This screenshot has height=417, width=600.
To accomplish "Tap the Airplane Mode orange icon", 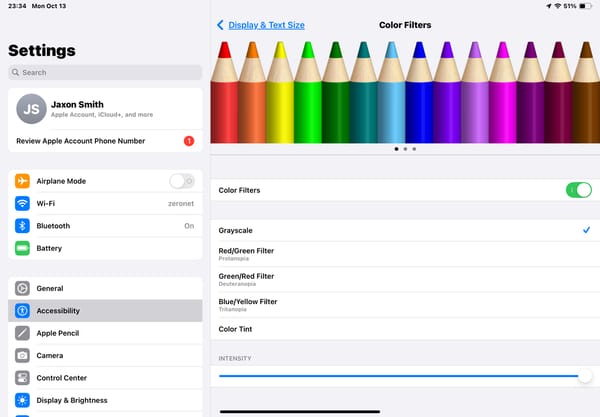I will 22,181.
